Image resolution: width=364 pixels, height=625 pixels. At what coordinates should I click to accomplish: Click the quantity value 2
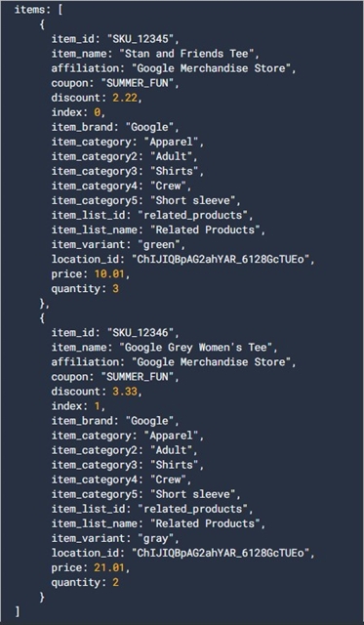point(115,582)
